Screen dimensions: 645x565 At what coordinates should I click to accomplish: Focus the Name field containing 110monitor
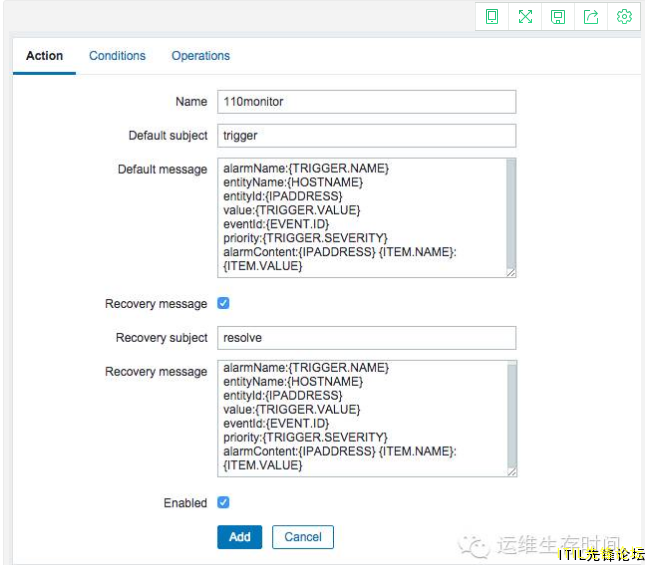pyautogui.click(x=367, y=102)
